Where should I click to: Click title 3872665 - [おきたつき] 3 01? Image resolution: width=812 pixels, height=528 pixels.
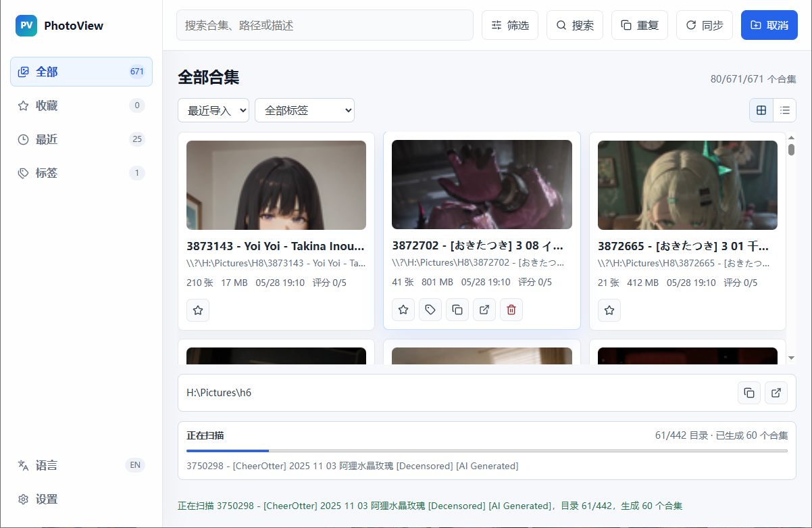click(x=683, y=246)
